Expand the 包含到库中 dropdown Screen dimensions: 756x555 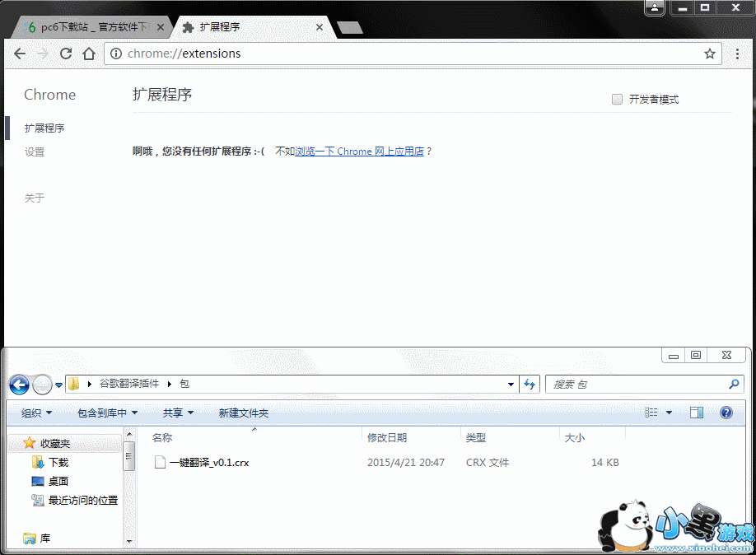tap(106, 413)
